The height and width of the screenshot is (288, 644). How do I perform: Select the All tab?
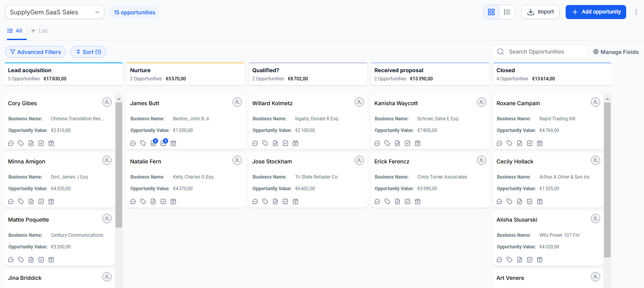(x=15, y=31)
